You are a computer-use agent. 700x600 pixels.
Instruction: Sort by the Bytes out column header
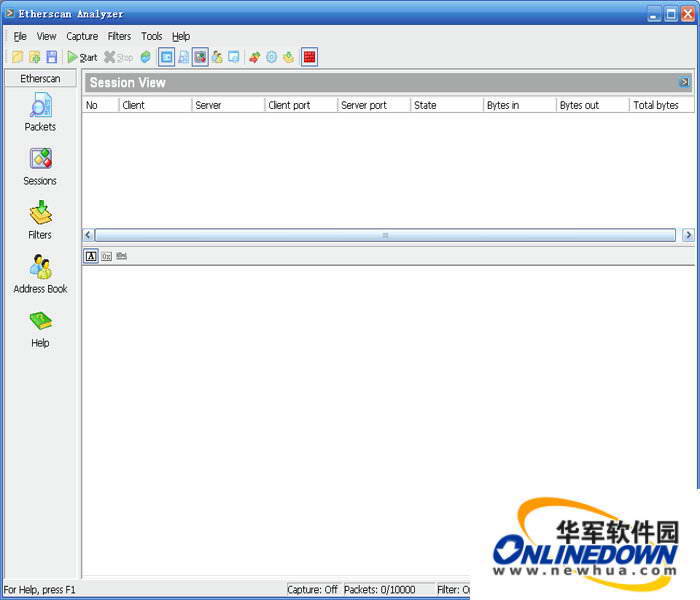(593, 105)
